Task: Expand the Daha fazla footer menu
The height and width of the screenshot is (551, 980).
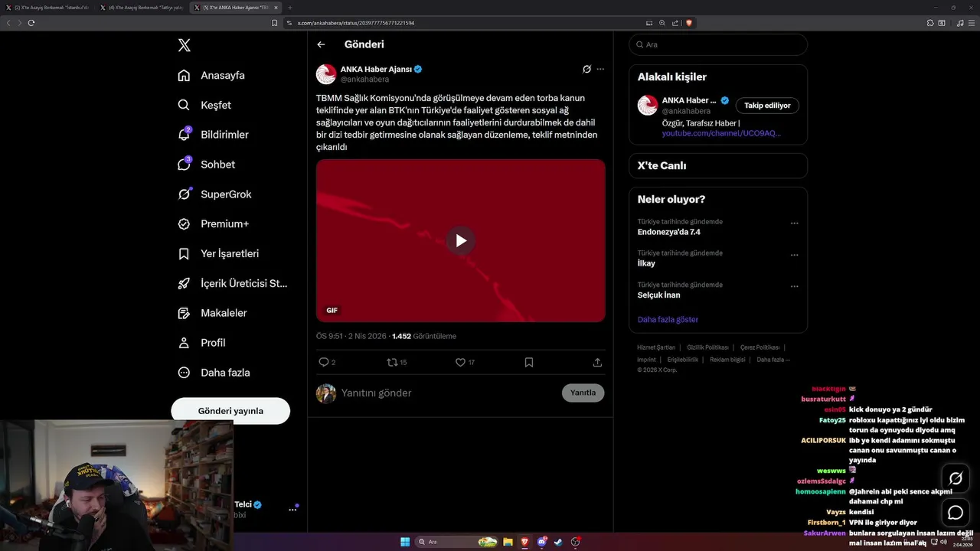Action: point(773,360)
